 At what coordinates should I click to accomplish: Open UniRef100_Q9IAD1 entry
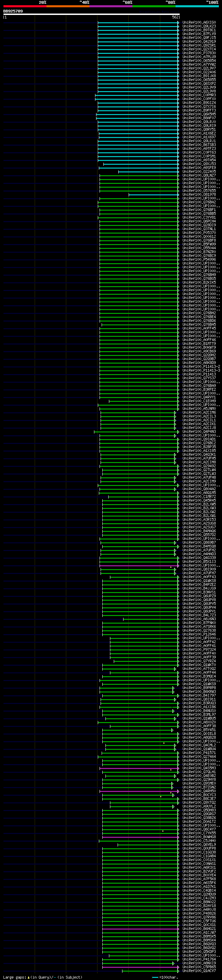[x=199, y=439]
